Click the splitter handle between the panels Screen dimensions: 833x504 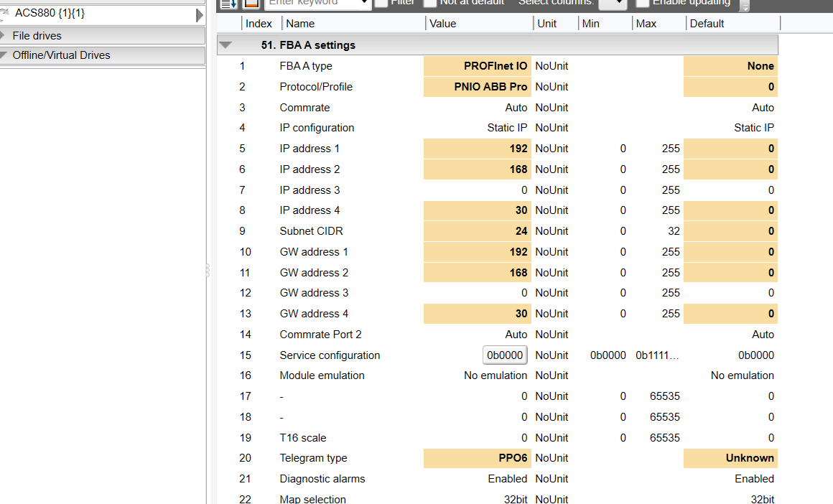[x=208, y=271]
